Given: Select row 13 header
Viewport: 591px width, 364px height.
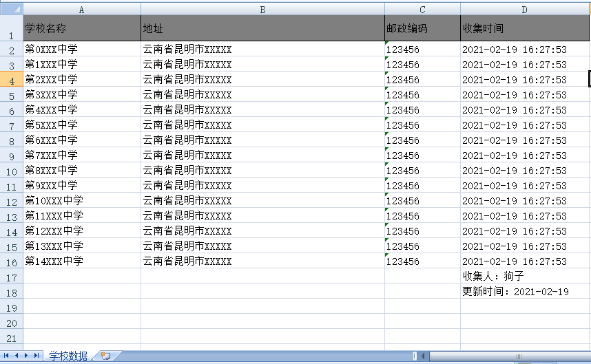Looking at the screenshot, I should coord(12,215).
